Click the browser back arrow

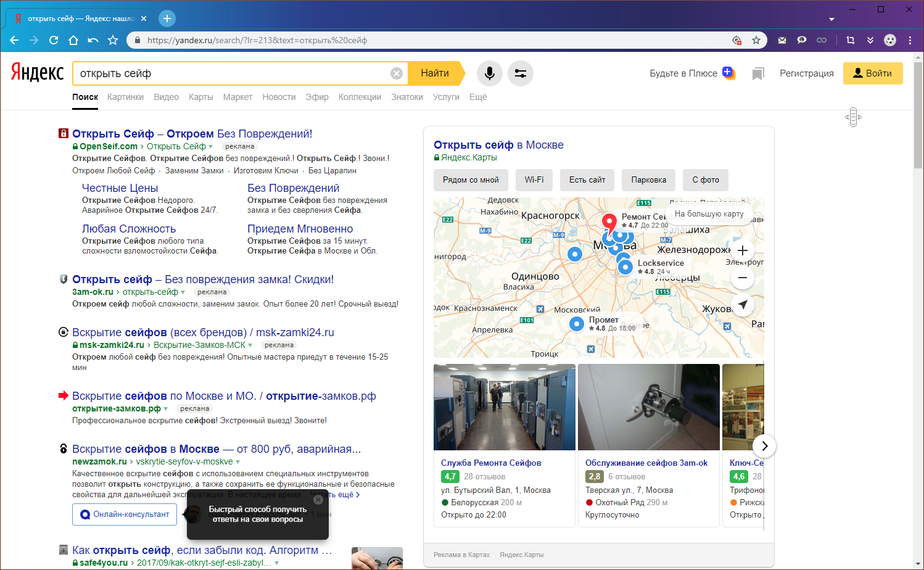[14, 40]
